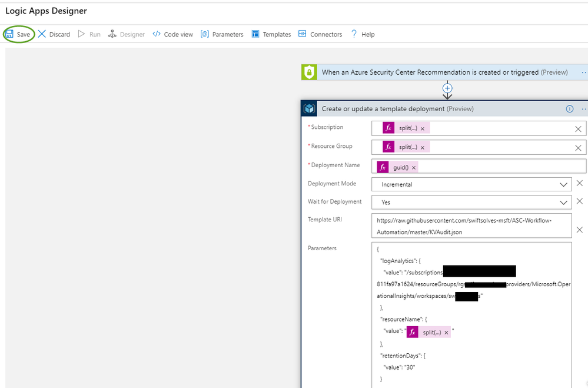Click the Template URI input field

pos(471,225)
